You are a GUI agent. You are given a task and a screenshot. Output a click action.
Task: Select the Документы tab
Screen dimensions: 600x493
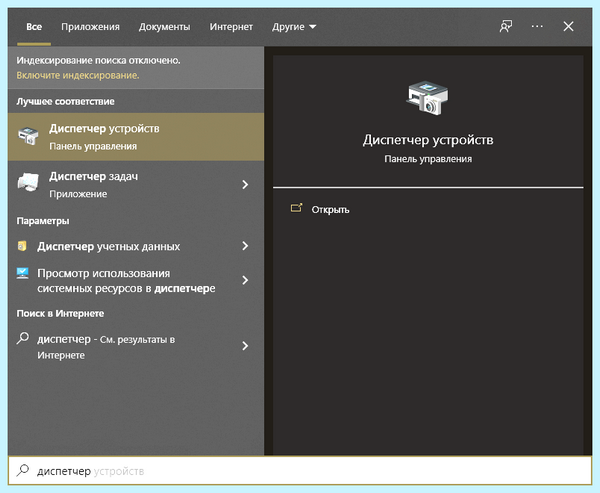[x=164, y=27]
